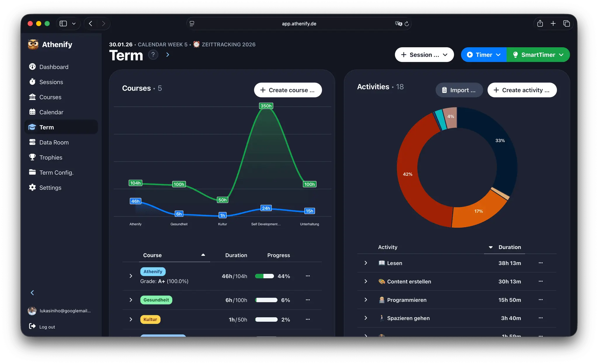Open the Timer dropdown
598x364 pixels.
484,55
